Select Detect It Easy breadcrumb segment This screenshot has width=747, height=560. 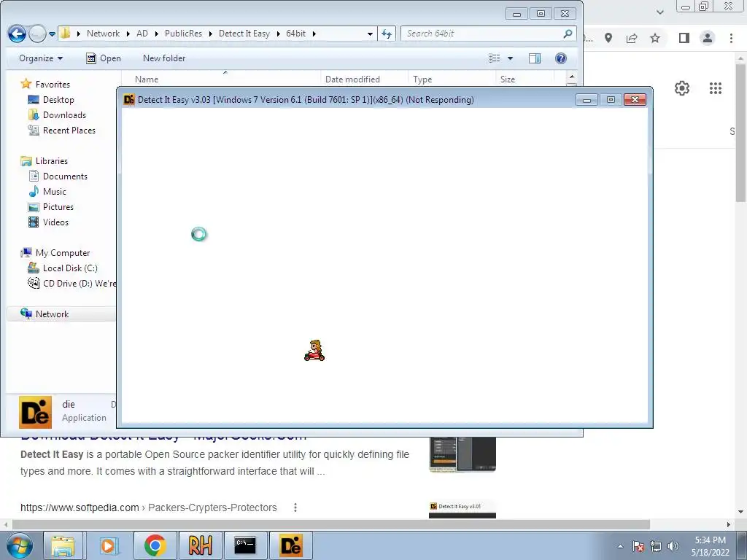pos(244,34)
